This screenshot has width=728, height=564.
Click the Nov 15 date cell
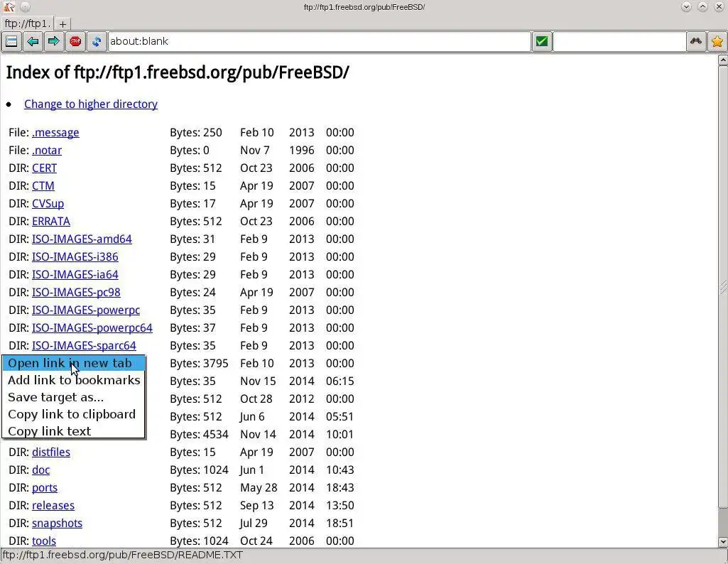point(258,381)
